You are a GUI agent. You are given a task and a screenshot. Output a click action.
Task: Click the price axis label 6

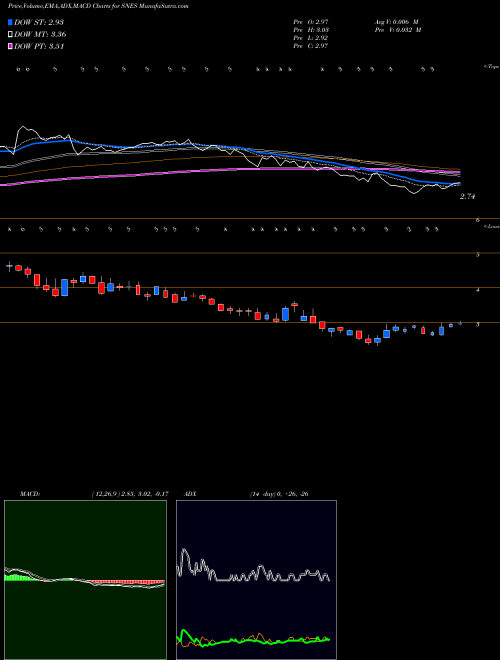[478, 220]
